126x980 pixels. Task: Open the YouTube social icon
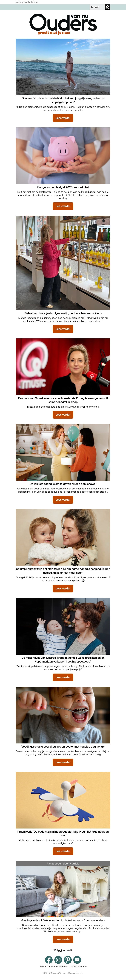[77, 960]
